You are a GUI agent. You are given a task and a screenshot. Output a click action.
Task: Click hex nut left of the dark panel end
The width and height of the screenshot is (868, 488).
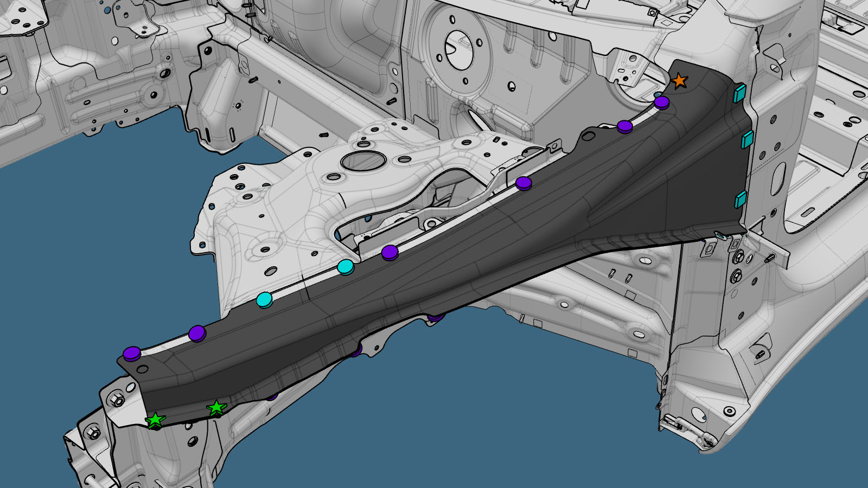pyautogui.click(x=117, y=401)
